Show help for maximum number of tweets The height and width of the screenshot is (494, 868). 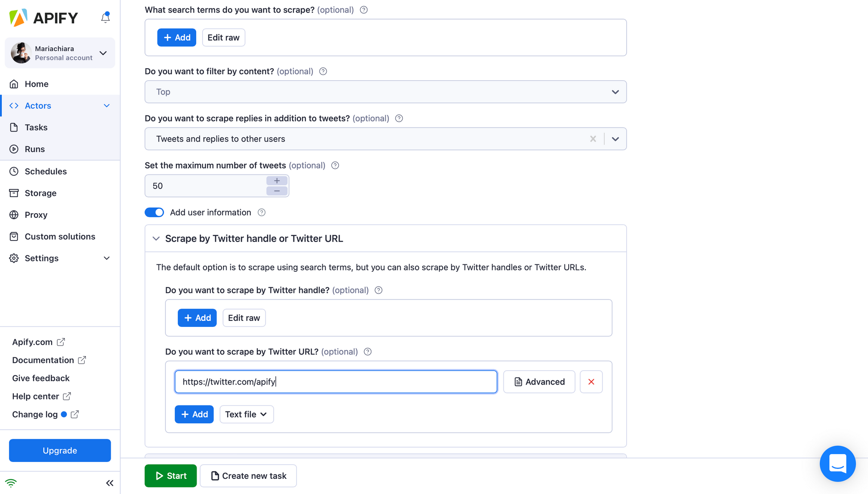click(335, 165)
